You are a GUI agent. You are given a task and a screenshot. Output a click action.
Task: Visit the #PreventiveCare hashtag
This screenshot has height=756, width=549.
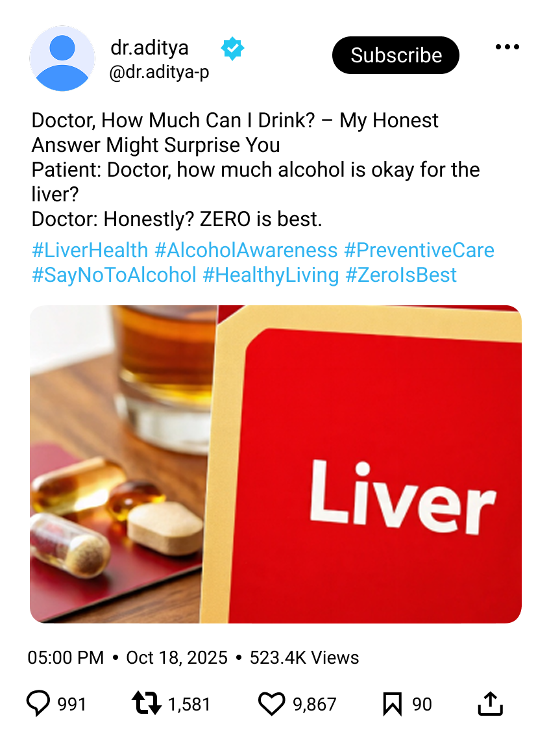(419, 250)
